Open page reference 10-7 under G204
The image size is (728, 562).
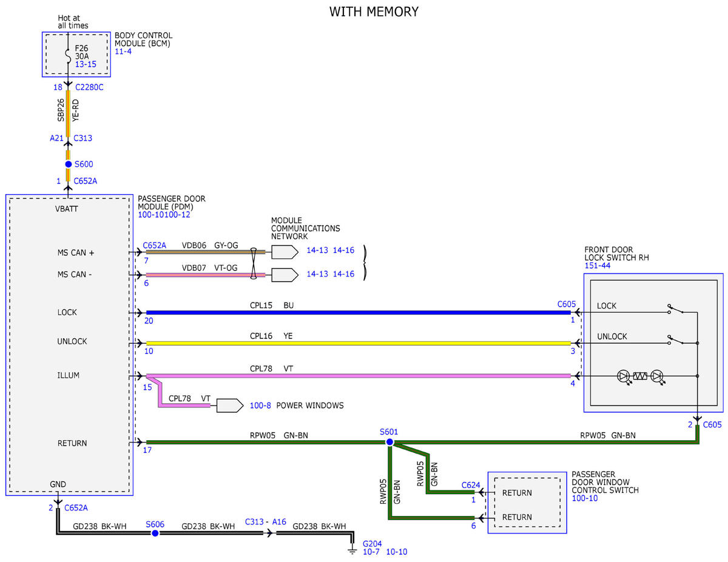click(x=371, y=553)
